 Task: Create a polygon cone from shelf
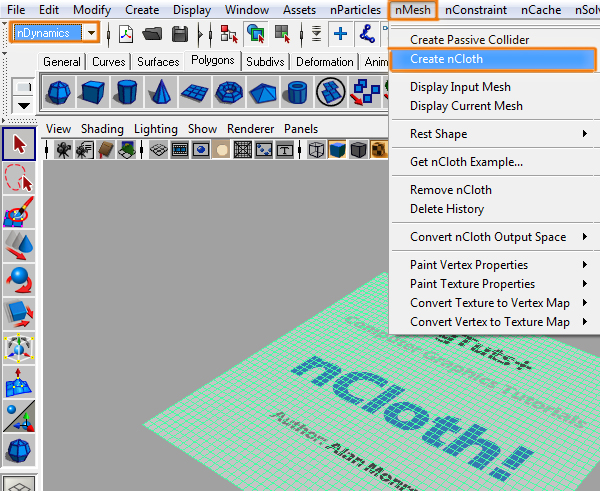click(161, 92)
